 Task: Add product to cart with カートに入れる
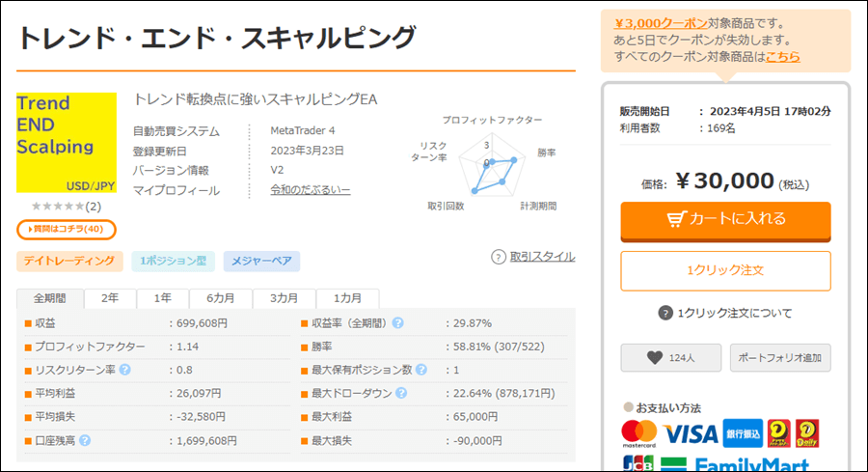click(x=725, y=221)
